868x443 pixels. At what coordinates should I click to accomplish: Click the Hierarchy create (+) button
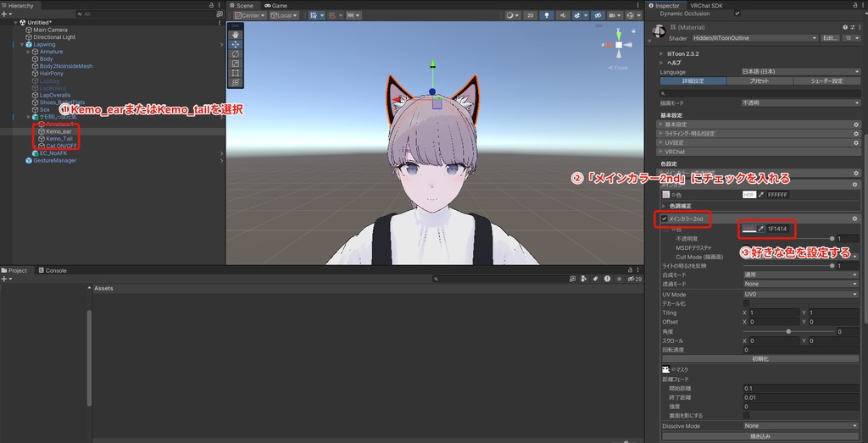point(6,14)
